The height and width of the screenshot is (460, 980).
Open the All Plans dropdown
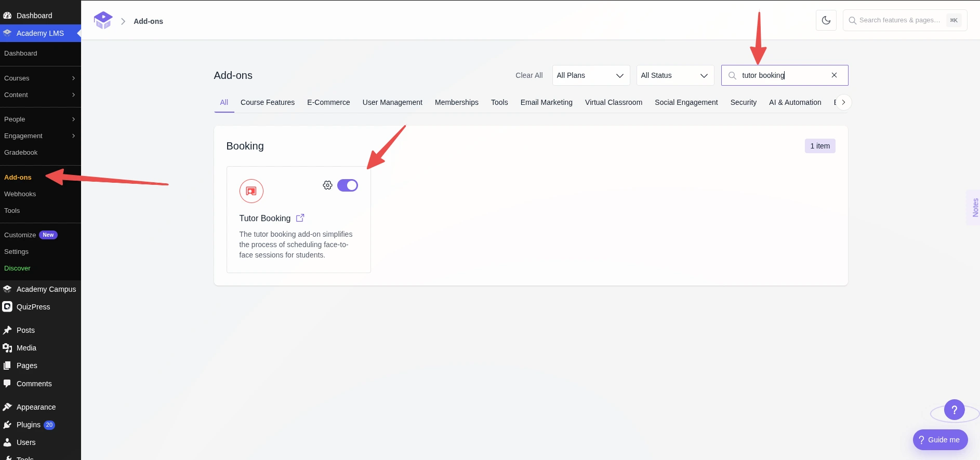(x=591, y=75)
